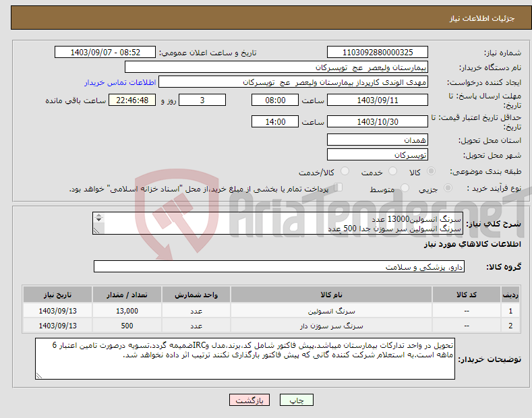Click the چاپ (print) button
This screenshot has width=532, height=418.
pos(296,400)
